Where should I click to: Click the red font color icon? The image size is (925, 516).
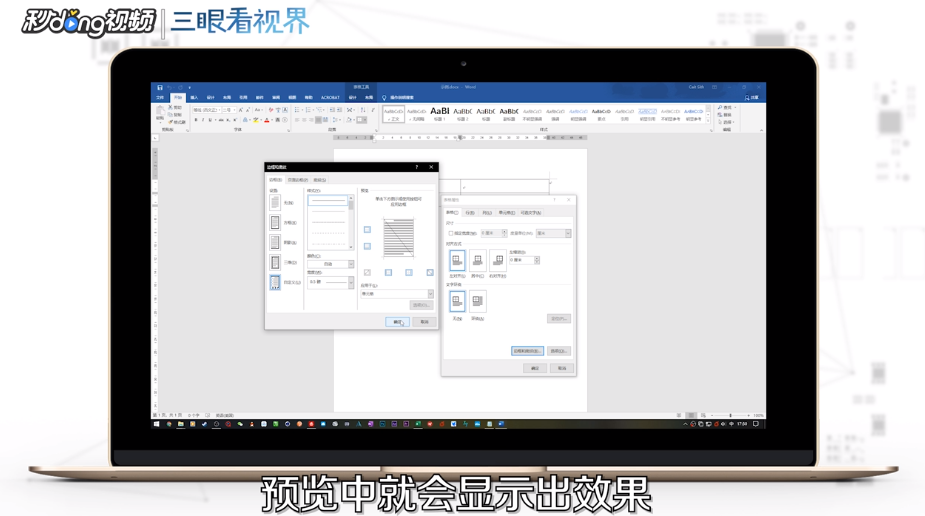point(267,120)
